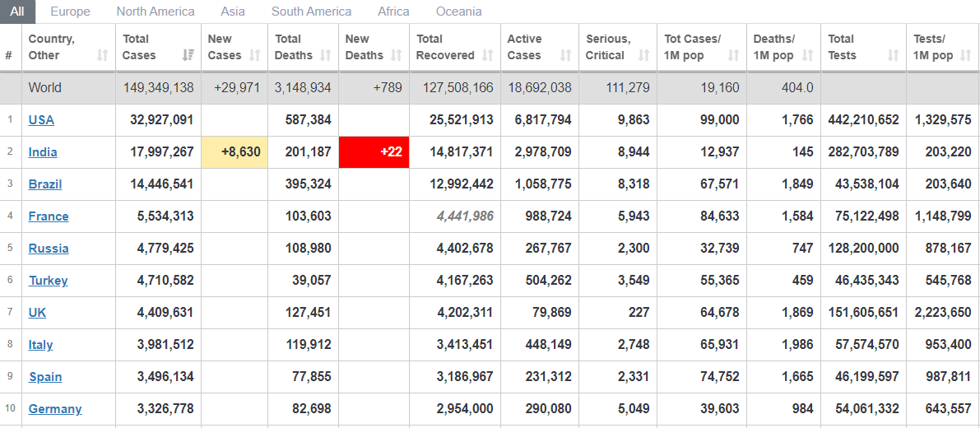The image size is (980, 428).
Task: Click Active Cases sort arrows icon
Action: coord(565,56)
